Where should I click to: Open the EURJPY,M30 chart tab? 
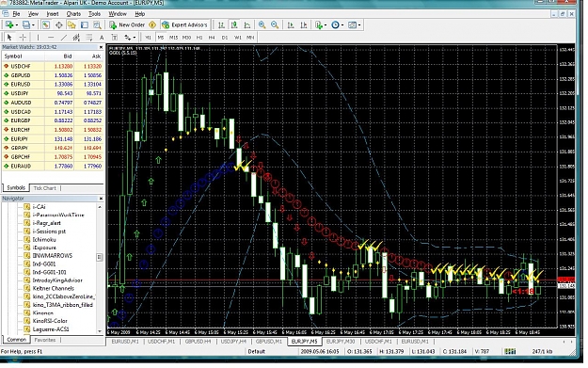[341, 342]
